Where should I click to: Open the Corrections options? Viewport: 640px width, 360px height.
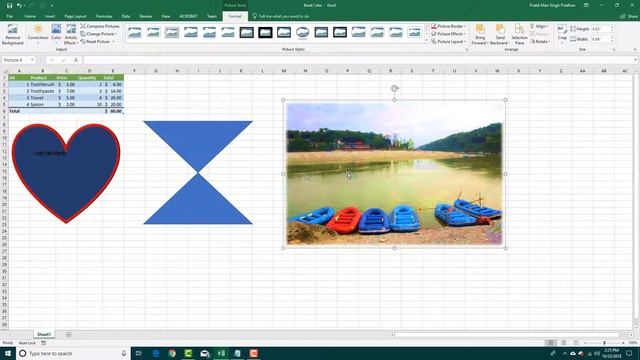[38, 34]
